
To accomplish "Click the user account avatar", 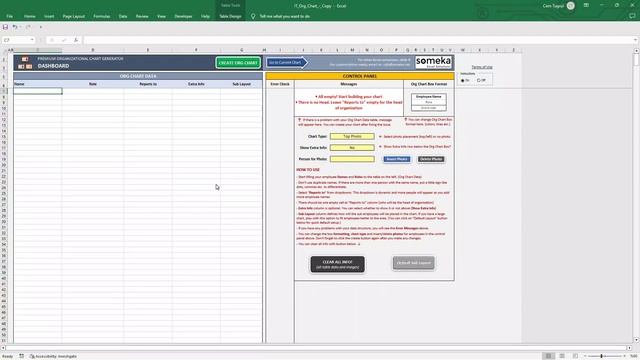I will coord(571,6).
